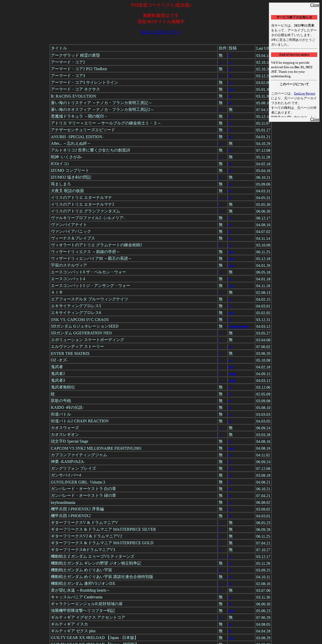Open 投稿 link for エキサイティングプロレス5
The image size is (322, 644).
230,306
